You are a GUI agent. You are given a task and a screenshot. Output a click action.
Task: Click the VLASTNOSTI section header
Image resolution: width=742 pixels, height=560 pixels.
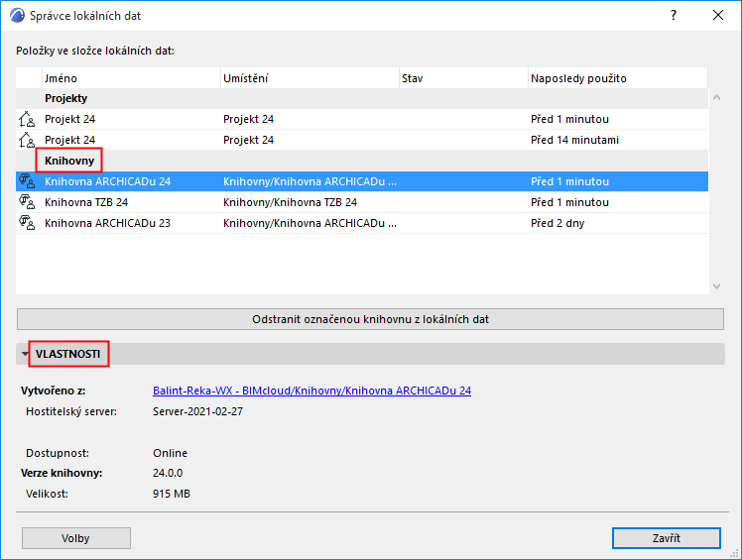coord(370,354)
